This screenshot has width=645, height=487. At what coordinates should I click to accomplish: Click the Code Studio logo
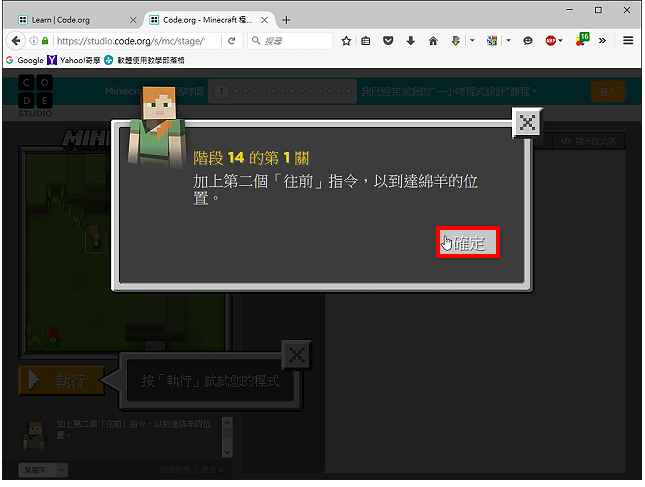(35, 96)
